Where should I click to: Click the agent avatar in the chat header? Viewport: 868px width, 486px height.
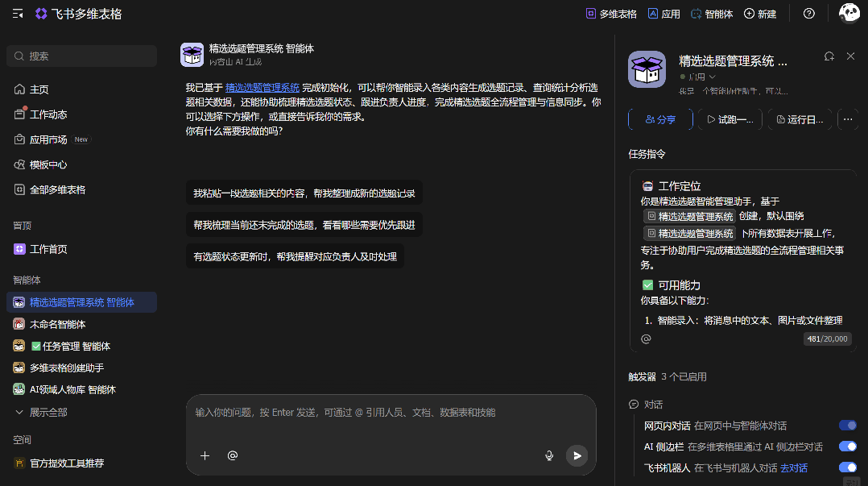click(192, 55)
